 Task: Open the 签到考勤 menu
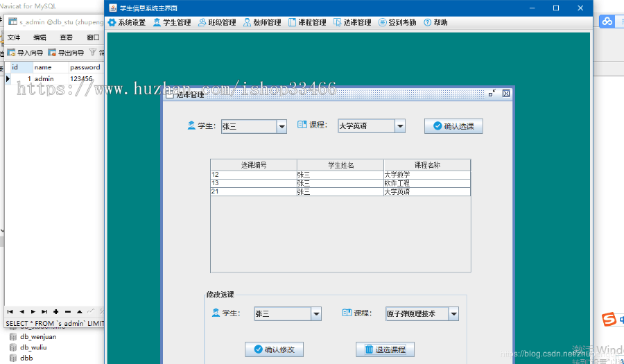coord(397,22)
